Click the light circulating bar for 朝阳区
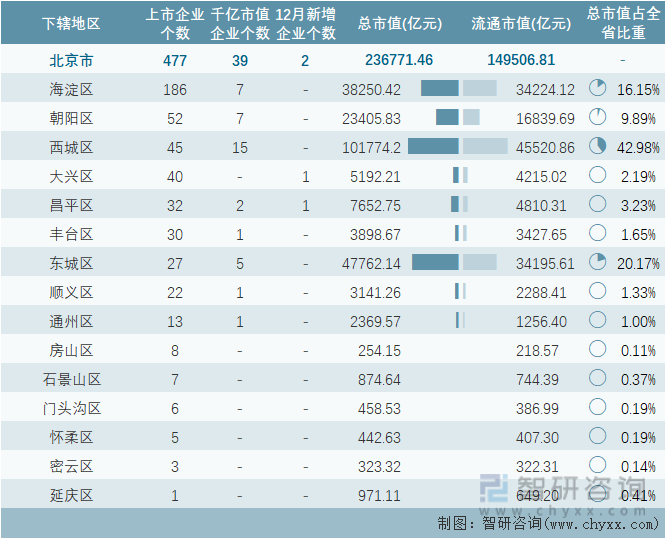 tap(471, 117)
